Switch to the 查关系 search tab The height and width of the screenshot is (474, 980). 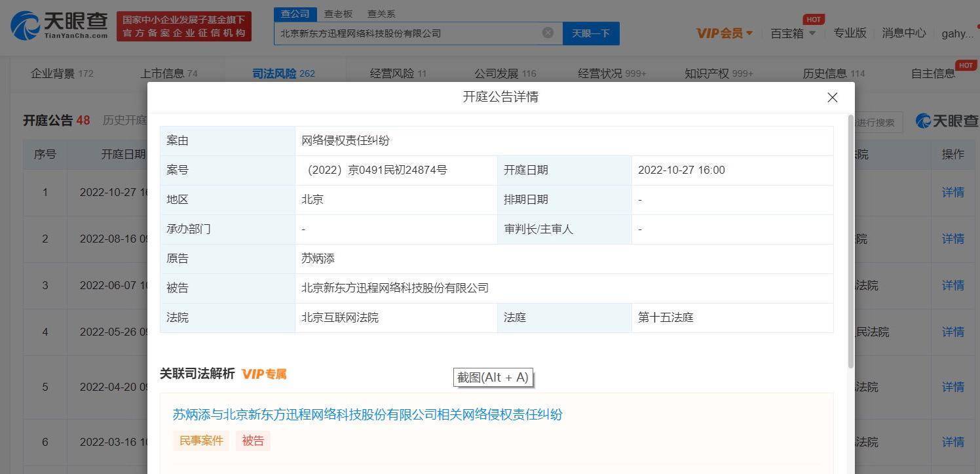coord(381,14)
